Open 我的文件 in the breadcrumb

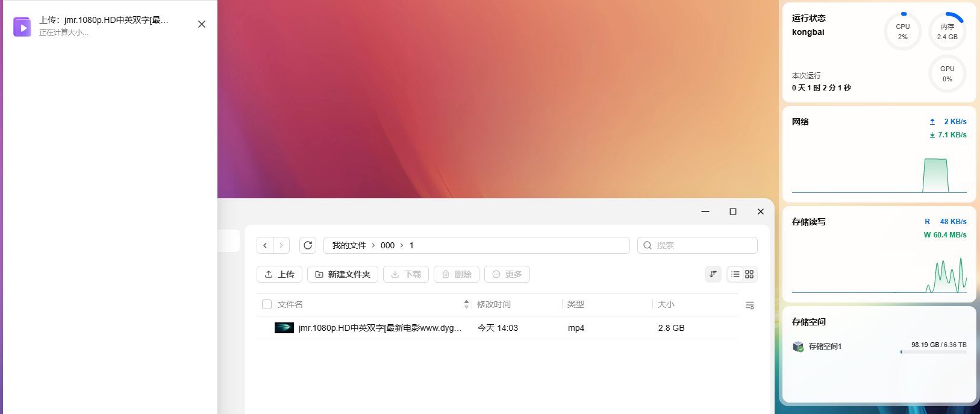click(x=349, y=245)
